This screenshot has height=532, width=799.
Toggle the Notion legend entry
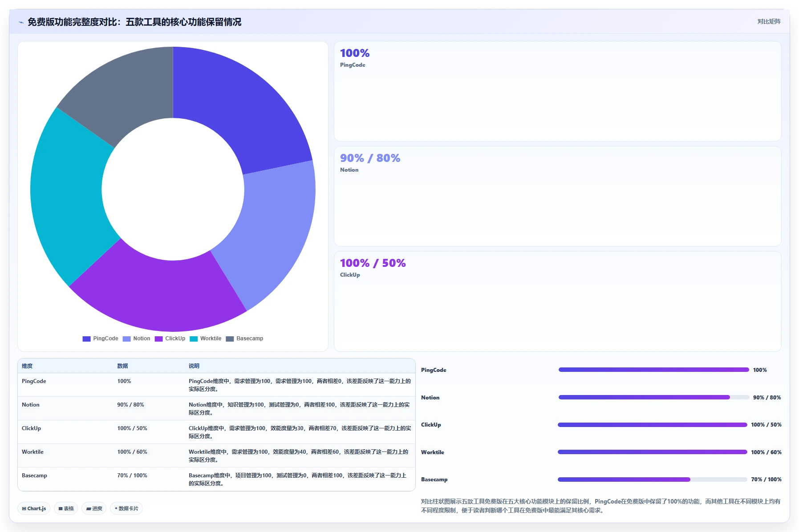click(x=136, y=339)
